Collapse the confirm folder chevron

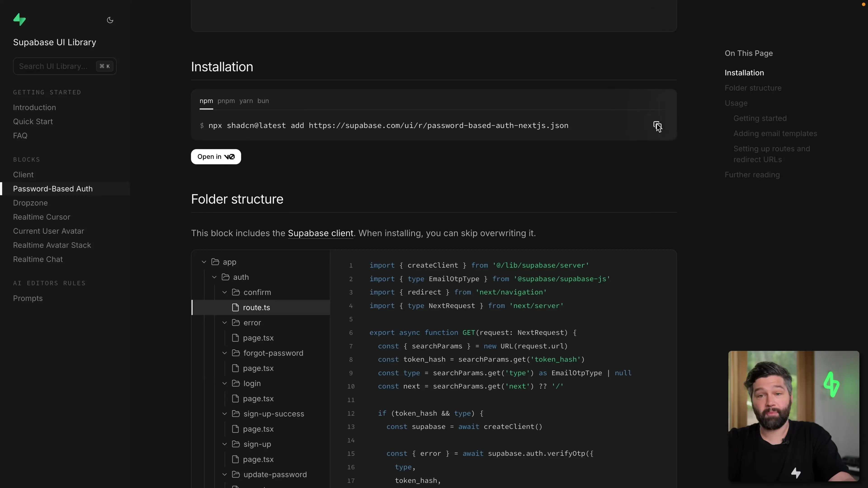click(224, 292)
